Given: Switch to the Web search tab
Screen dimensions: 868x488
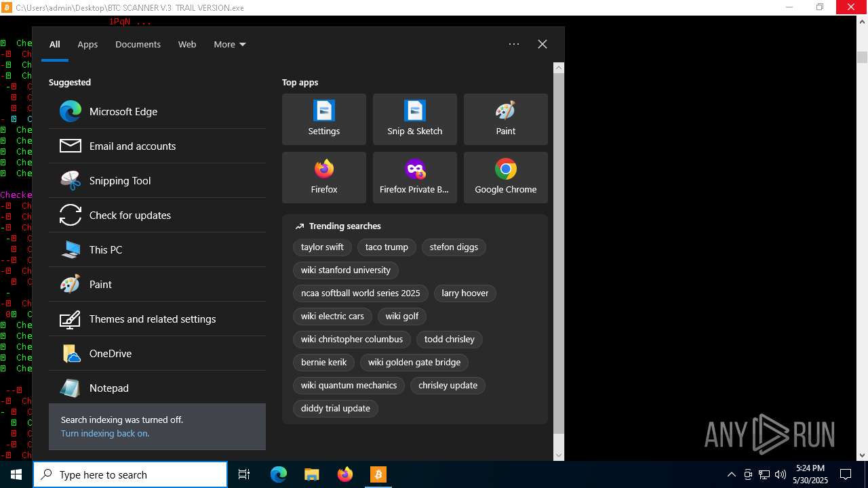Looking at the screenshot, I should click(x=187, y=45).
